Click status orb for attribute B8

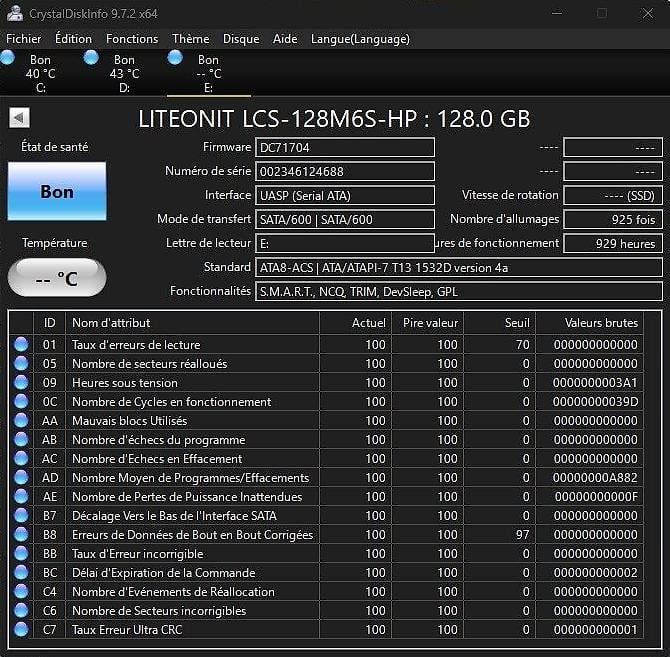point(21,534)
